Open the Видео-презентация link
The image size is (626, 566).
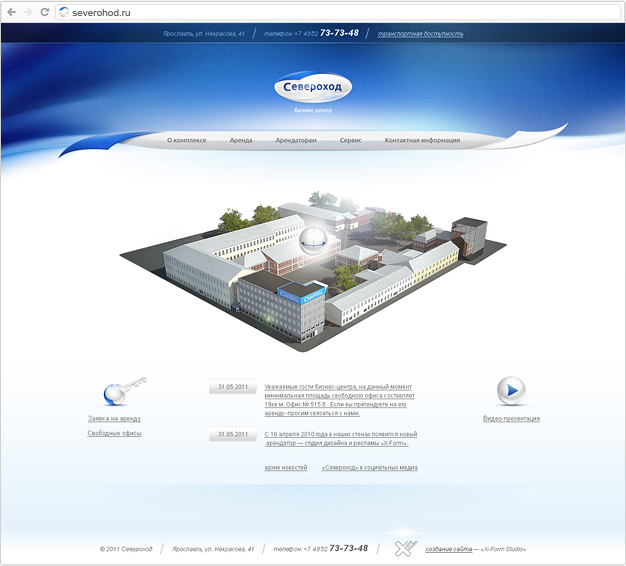coord(511,419)
